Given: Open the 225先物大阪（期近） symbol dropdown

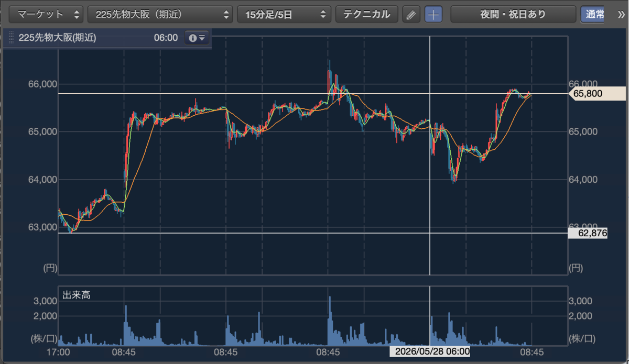Looking at the screenshot, I should click(160, 14).
